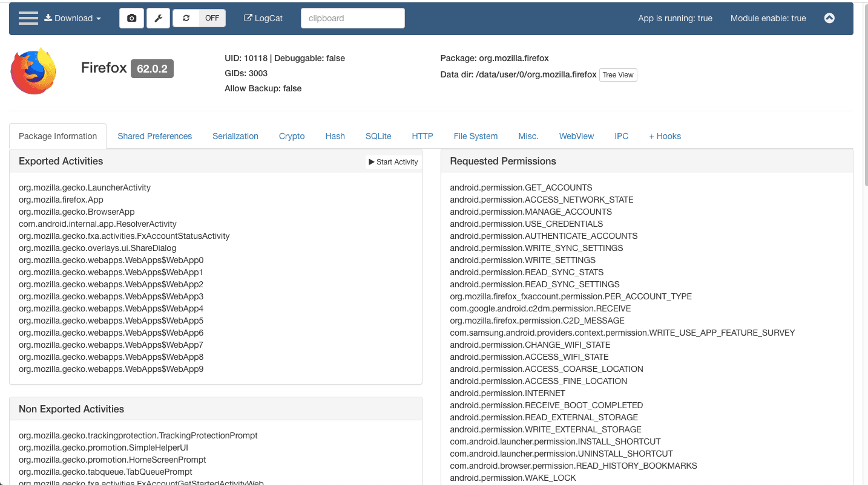This screenshot has height=485, width=868.
Task: Select org.mozilla.gecko.BrowserApp activity
Action: tap(77, 212)
